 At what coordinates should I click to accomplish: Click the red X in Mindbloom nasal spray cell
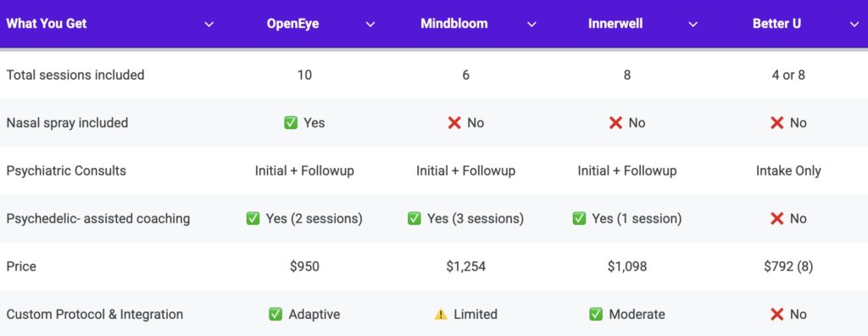[x=454, y=122]
